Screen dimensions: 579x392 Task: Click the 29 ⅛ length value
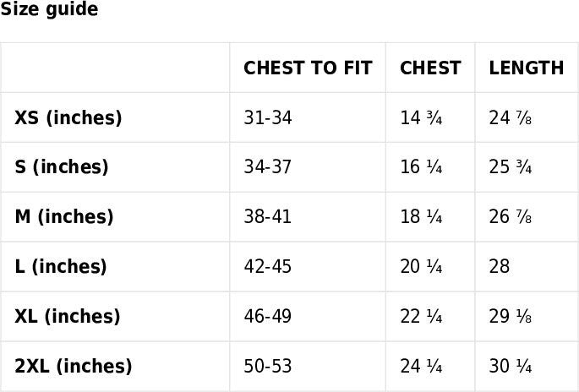(510, 317)
